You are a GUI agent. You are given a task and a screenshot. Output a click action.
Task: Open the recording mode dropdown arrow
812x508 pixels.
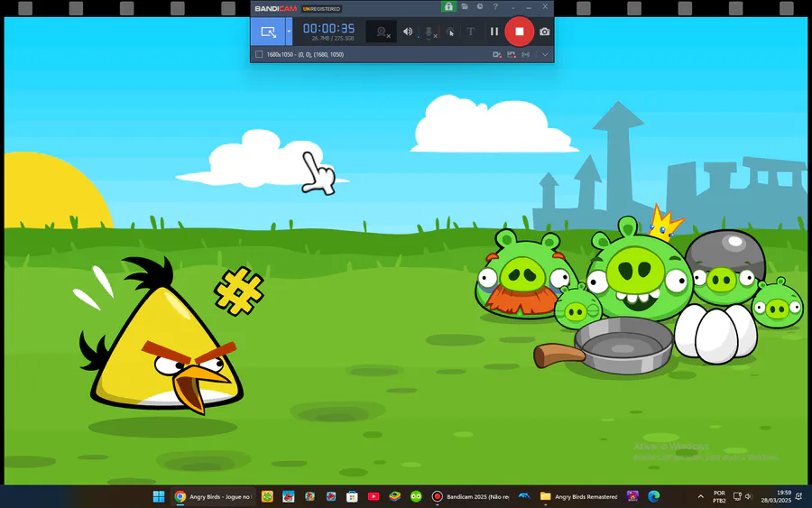coord(289,32)
